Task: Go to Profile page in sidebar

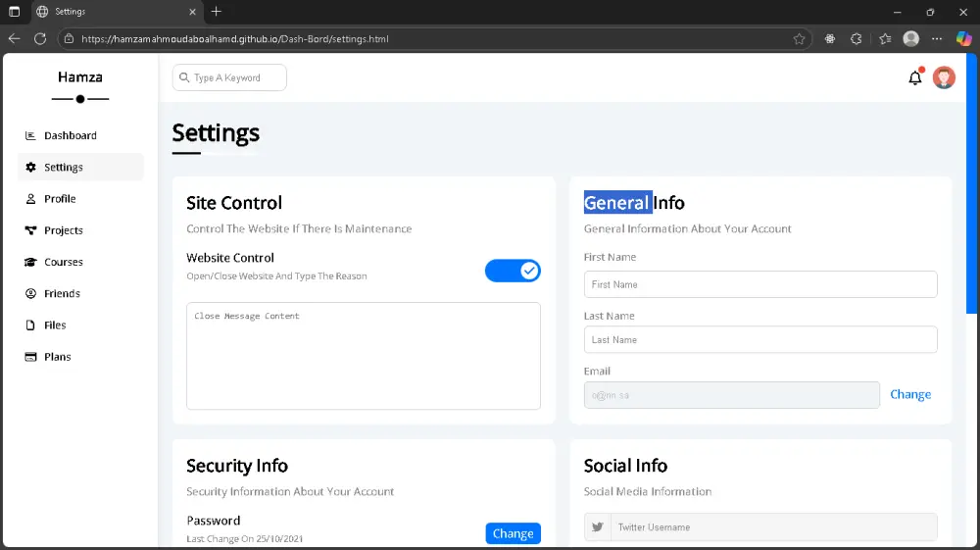Action: tap(80, 199)
